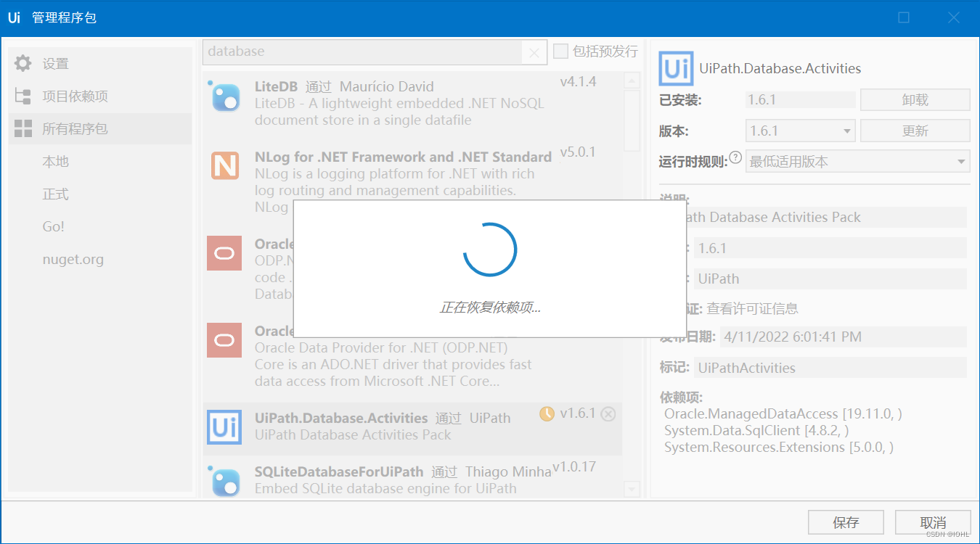Click the first Oracle package red icon
Image resolution: width=980 pixels, height=544 pixels.
[224, 253]
